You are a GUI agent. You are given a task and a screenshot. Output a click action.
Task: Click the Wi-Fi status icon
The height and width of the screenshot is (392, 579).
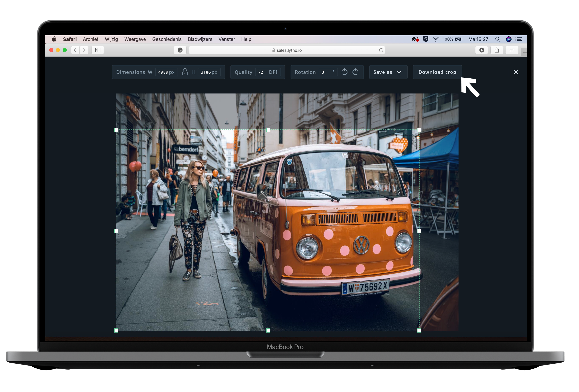(436, 39)
